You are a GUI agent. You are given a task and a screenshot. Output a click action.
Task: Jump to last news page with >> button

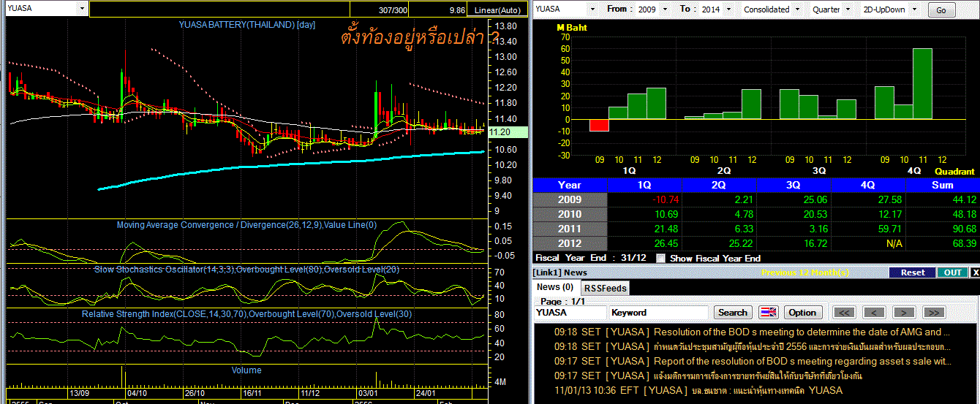coord(934,313)
